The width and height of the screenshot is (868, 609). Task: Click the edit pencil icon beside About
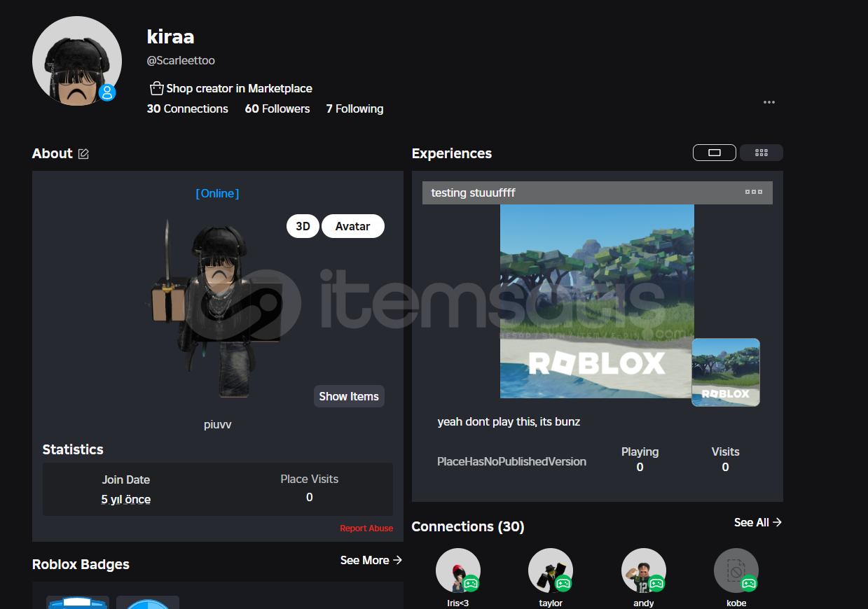[83, 154]
